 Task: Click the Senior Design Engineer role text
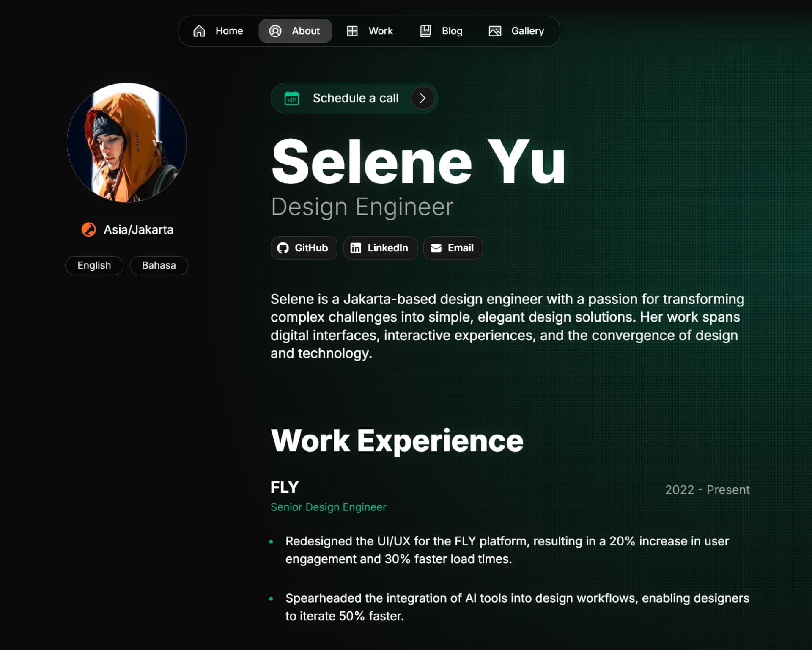(x=328, y=507)
